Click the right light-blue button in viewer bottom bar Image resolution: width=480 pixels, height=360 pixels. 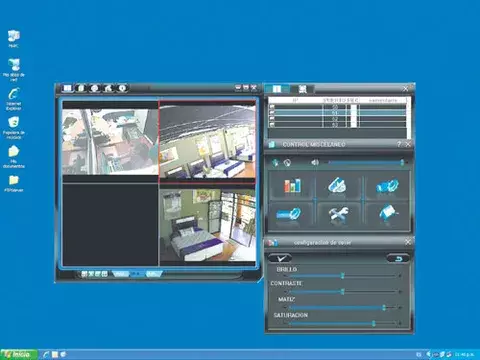154,274
